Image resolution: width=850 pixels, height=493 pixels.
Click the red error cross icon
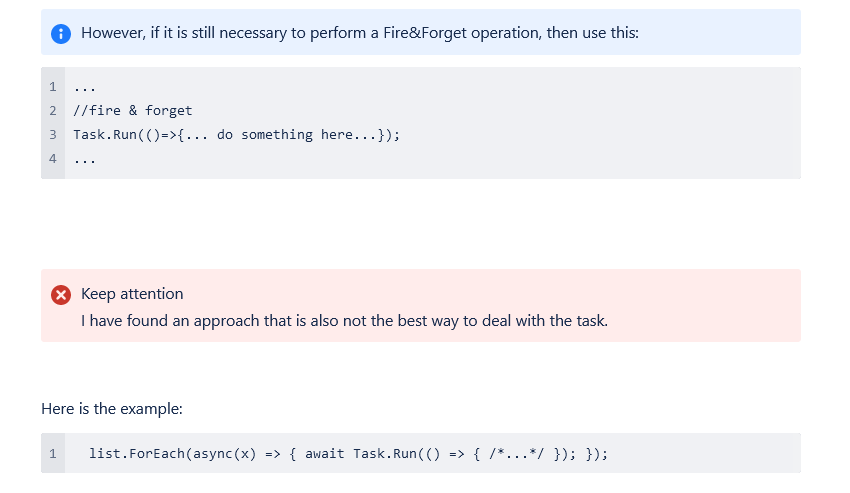(x=61, y=295)
